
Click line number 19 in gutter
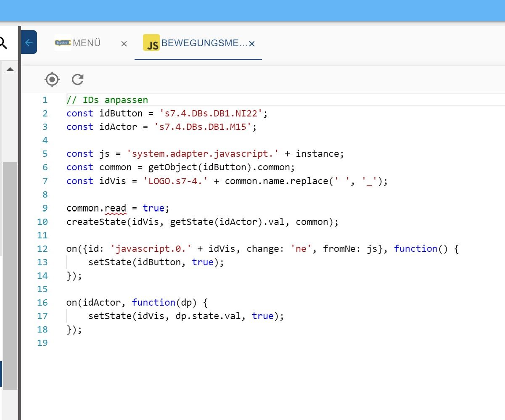(43, 343)
